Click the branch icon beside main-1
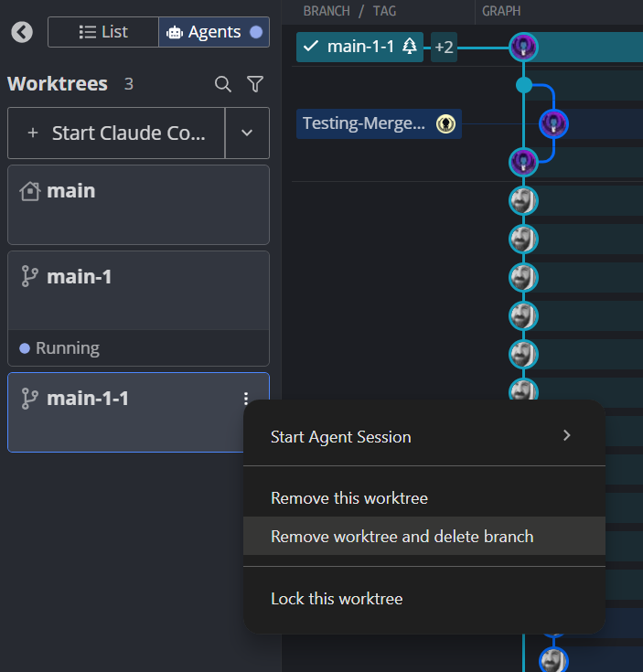 tap(29, 276)
